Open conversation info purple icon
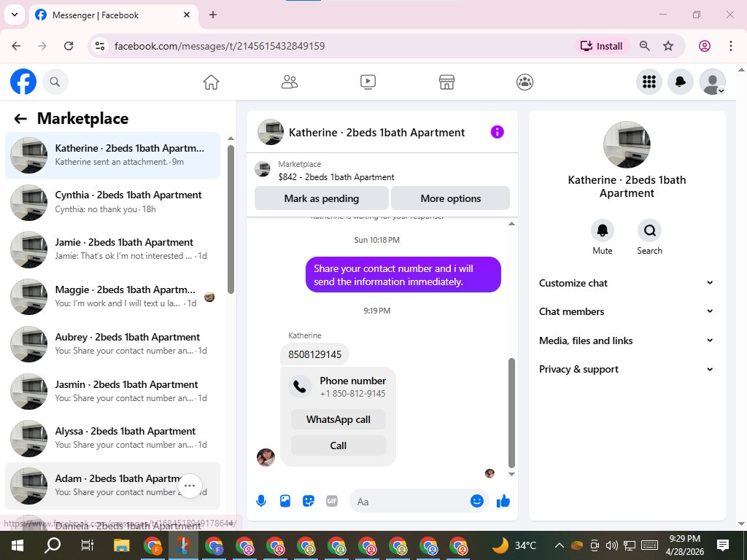Viewport: 747px width, 560px height. (497, 132)
